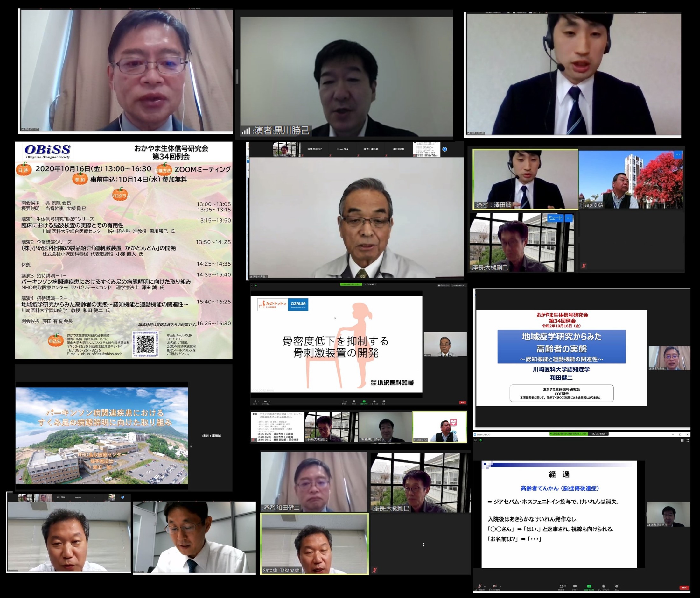Open the オプションを表示 dropdown above 経過 slide
This screenshot has width=700, height=598.
599,434
